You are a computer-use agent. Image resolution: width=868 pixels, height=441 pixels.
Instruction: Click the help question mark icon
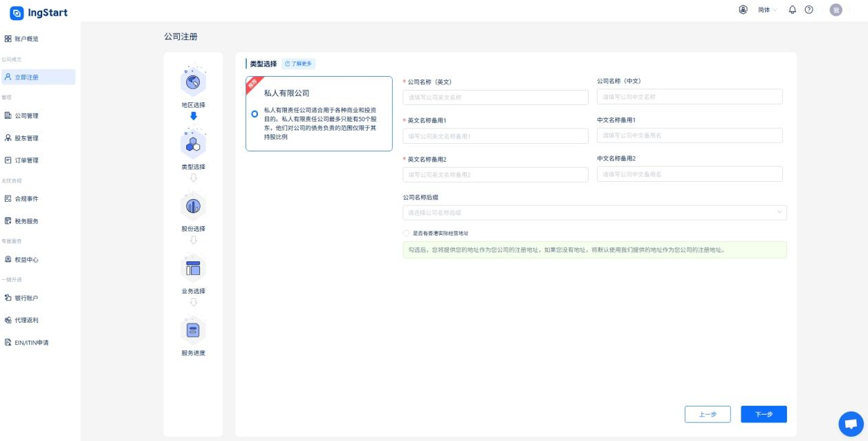pyautogui.click(x=809, y=10)
